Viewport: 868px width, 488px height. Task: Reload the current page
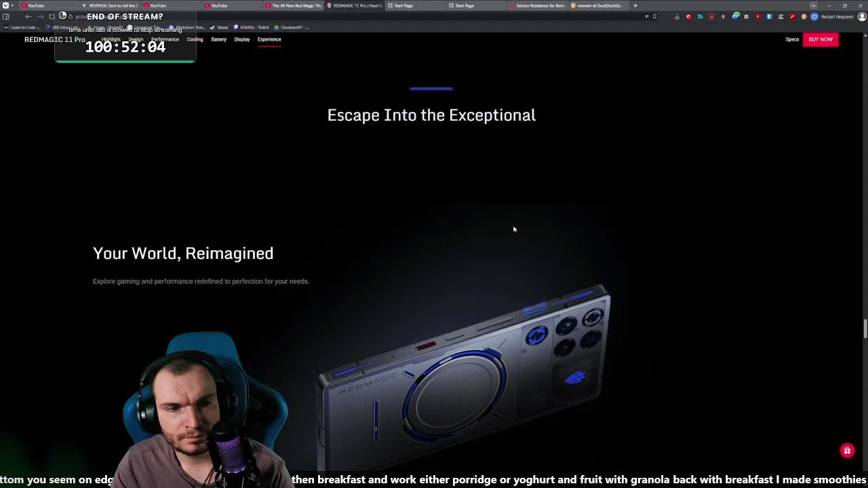pos(52,16)
